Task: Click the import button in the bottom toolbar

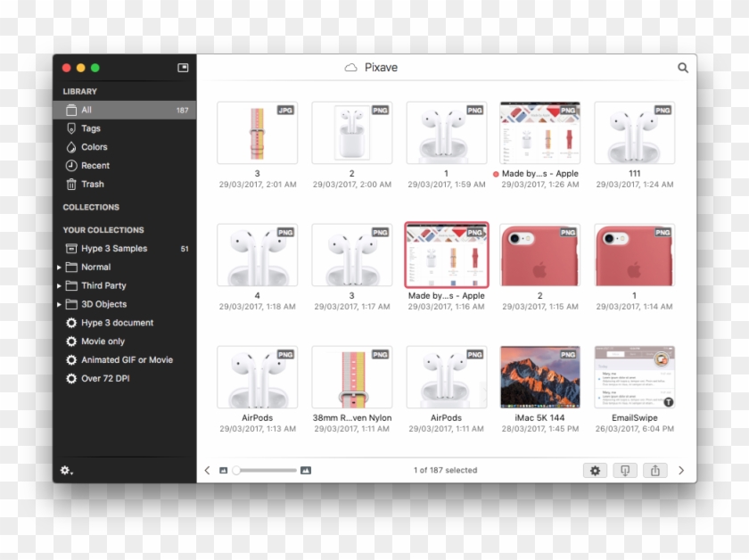Action: click(x=625, y=471)
